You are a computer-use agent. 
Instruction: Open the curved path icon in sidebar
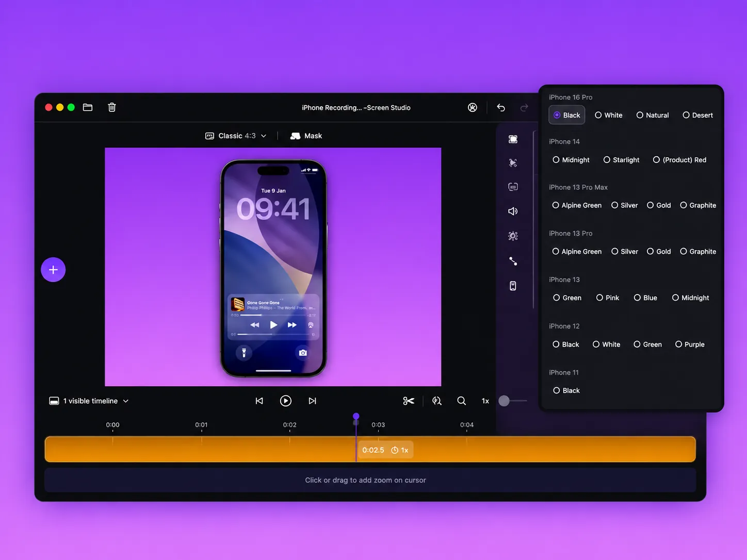[513, 261]
